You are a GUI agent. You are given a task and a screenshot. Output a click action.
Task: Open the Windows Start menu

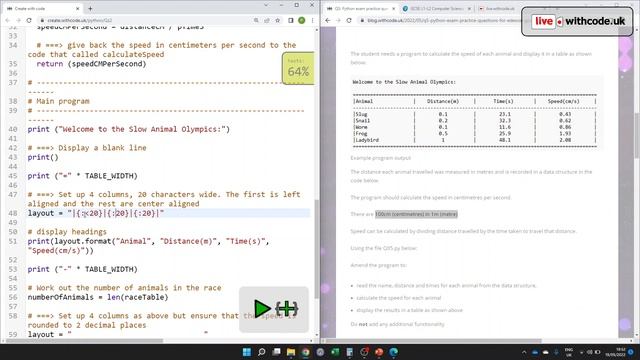coord(247,352)
